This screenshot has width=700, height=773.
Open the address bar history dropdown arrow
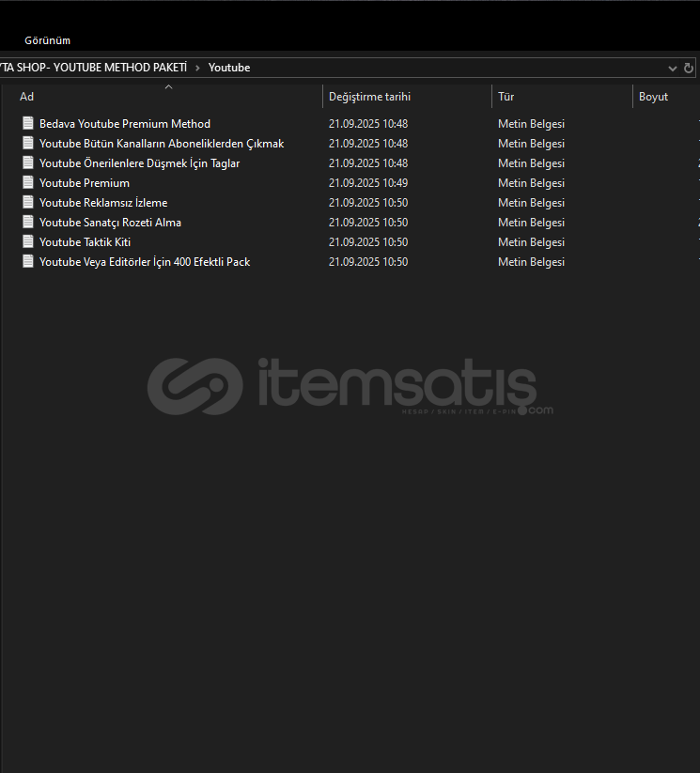[672, 68]
